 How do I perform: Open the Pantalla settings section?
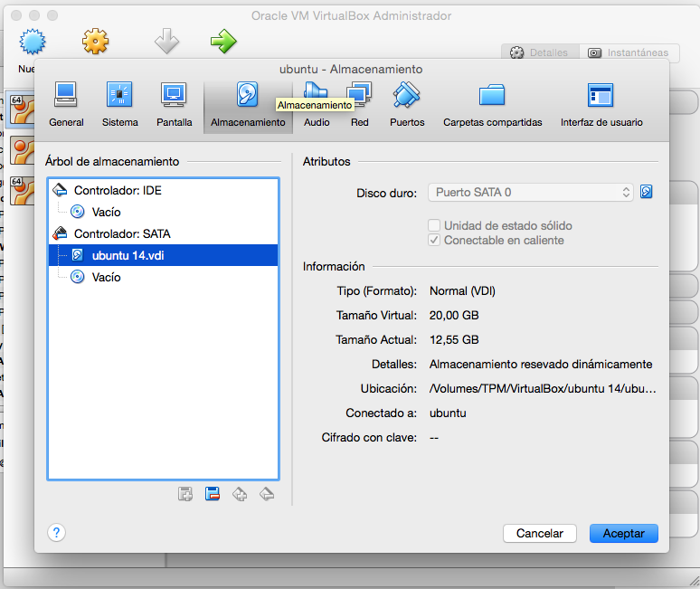(x=175, y=105)
